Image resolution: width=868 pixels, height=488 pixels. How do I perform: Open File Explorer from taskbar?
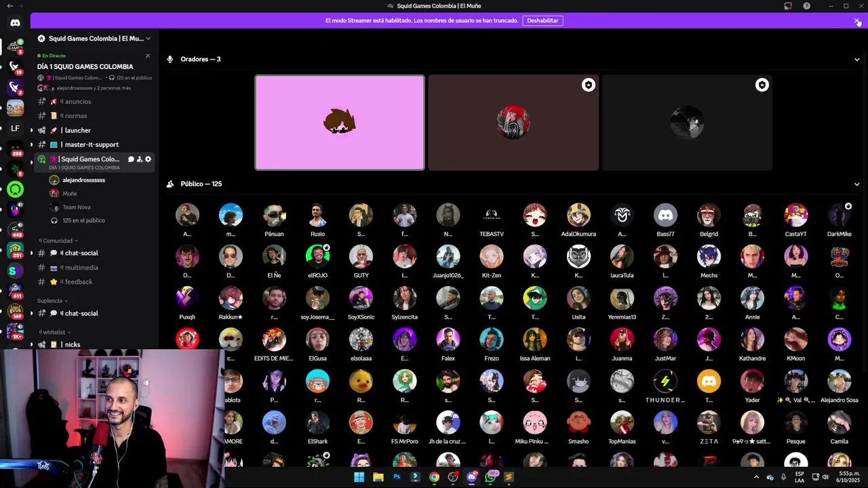click(378, 477)
